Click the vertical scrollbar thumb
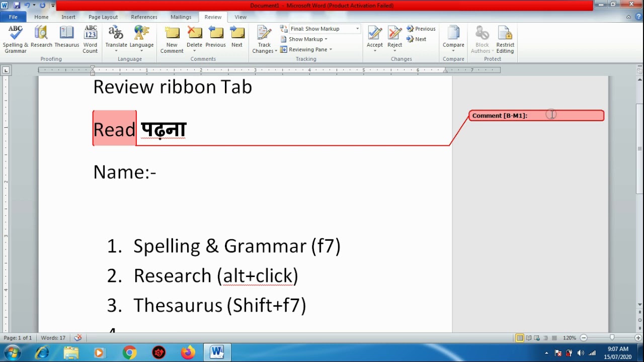Screen dimensions: 644x362 point(639,148)
